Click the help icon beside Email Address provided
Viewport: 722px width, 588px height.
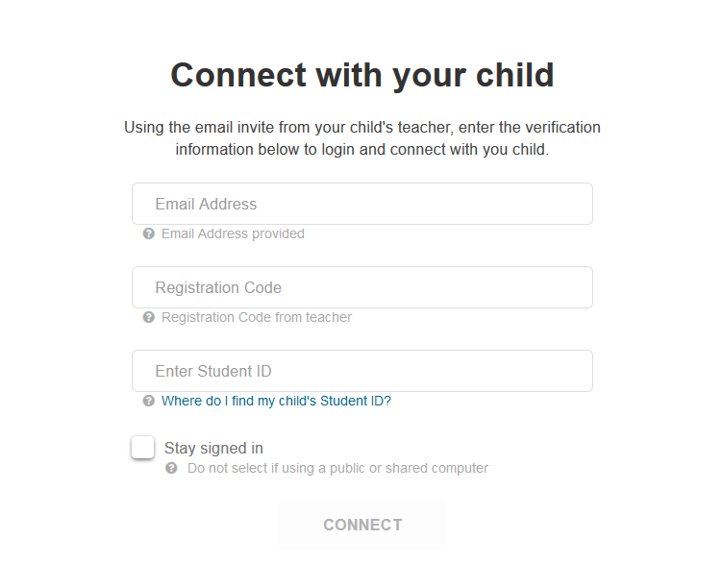pos(149,233)
